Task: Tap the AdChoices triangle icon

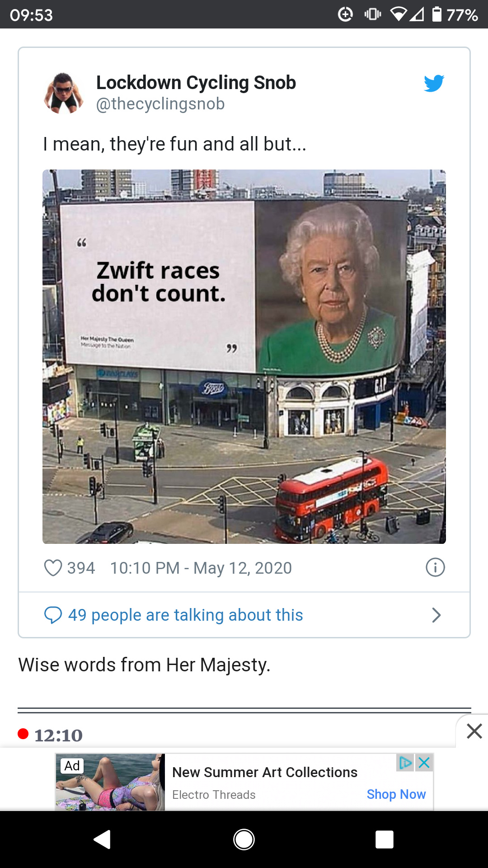Action: coord(405,763)
